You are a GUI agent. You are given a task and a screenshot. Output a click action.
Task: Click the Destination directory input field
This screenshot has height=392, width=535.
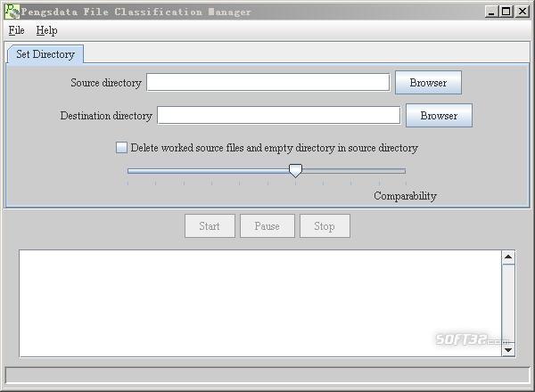point(278,115)
